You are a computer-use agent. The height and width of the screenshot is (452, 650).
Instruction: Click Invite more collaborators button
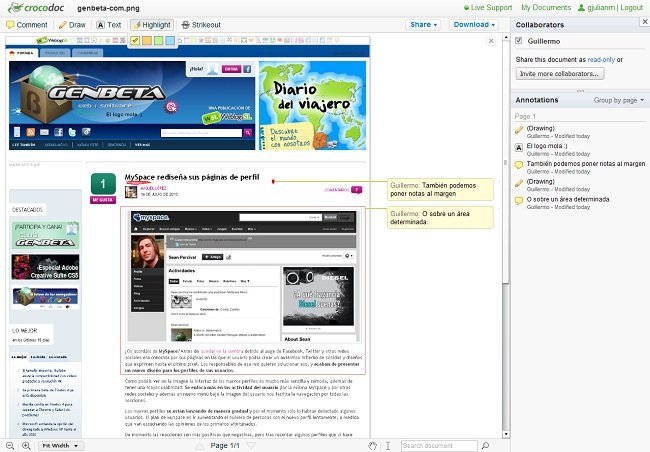pos(560,73)
